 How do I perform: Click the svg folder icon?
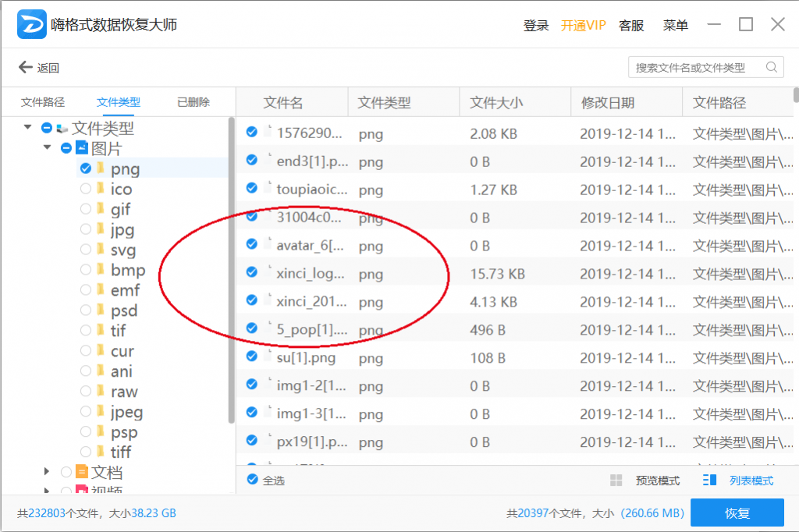(x=101, y=249)
